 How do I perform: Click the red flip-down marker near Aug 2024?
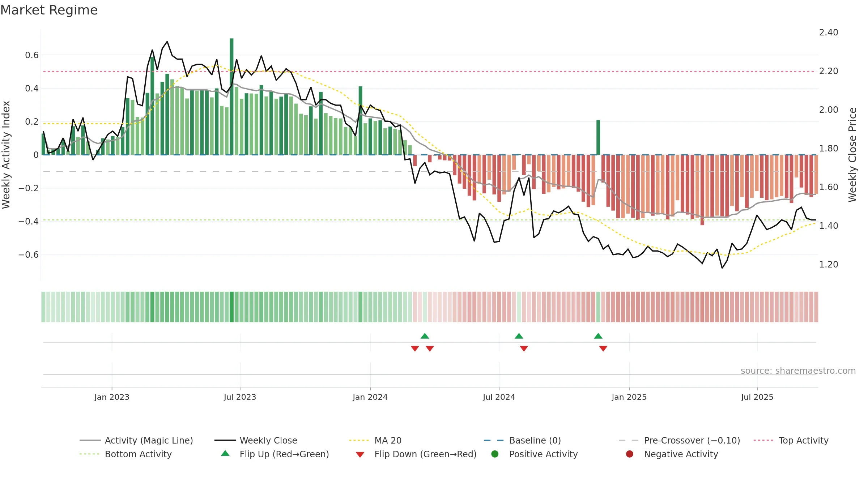click(524, 348)
